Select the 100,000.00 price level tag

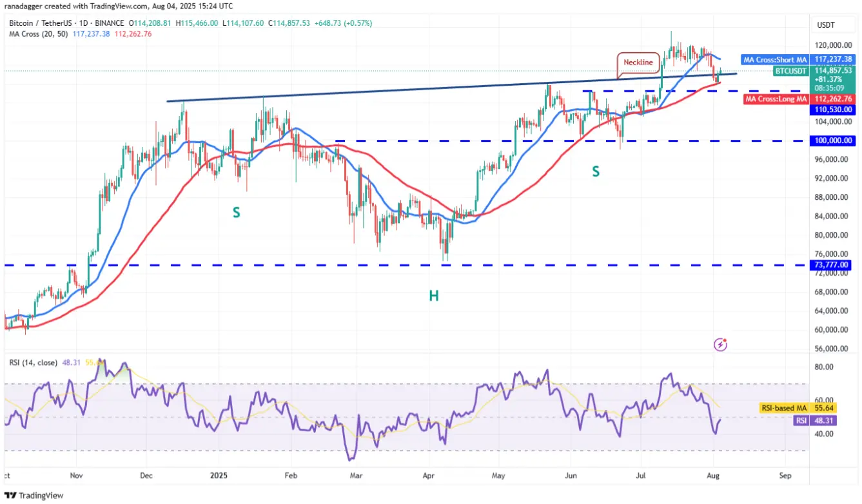[x=834, y=141]
